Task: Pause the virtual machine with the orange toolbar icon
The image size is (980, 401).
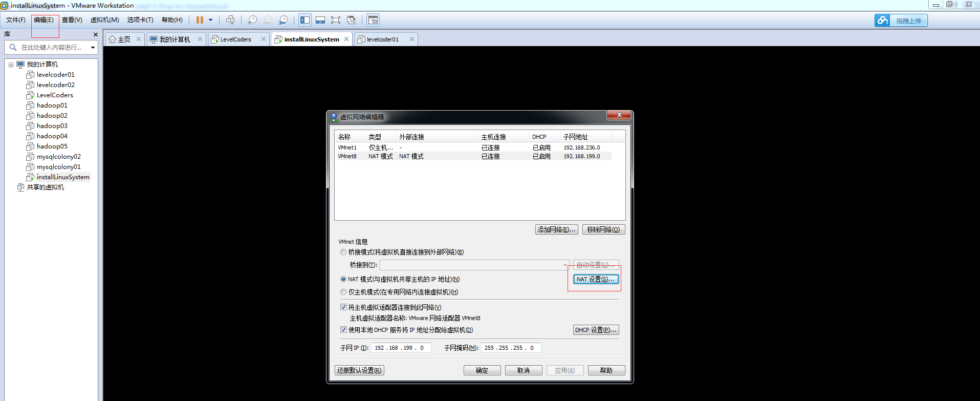Action: (200, 20)
